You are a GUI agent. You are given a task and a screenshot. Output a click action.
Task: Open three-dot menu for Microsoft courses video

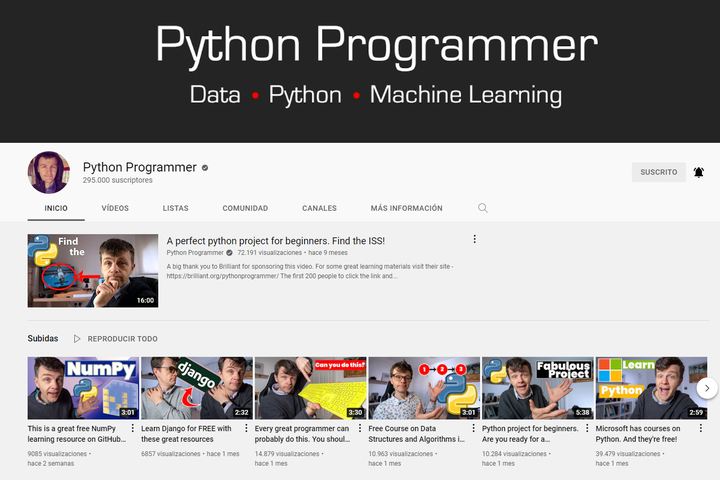click(701, 428)
